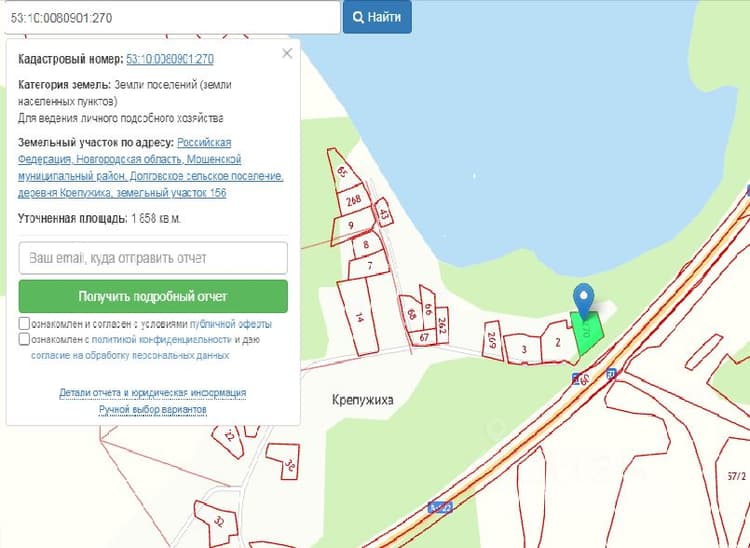
Task: Click the blue road number shield icon
Action: [x=440, y=507]
